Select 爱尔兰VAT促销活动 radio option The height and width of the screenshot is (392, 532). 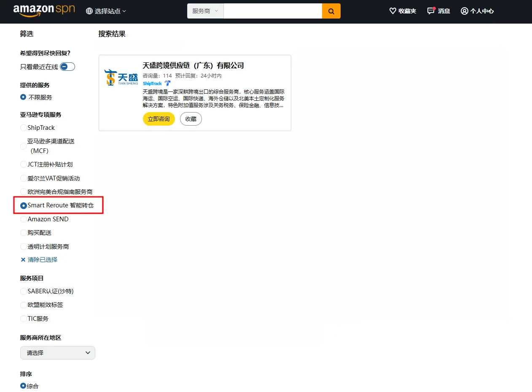[x=23, y=178]
